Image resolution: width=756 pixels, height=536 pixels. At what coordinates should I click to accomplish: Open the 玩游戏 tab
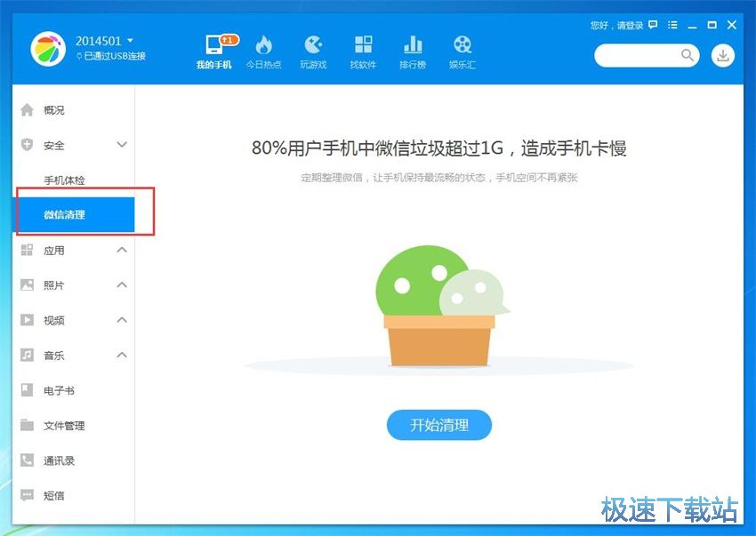[313, 52]
